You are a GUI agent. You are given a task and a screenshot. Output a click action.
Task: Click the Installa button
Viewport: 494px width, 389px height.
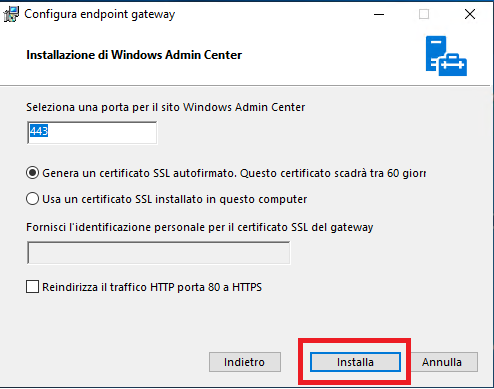tap(355, 362)
